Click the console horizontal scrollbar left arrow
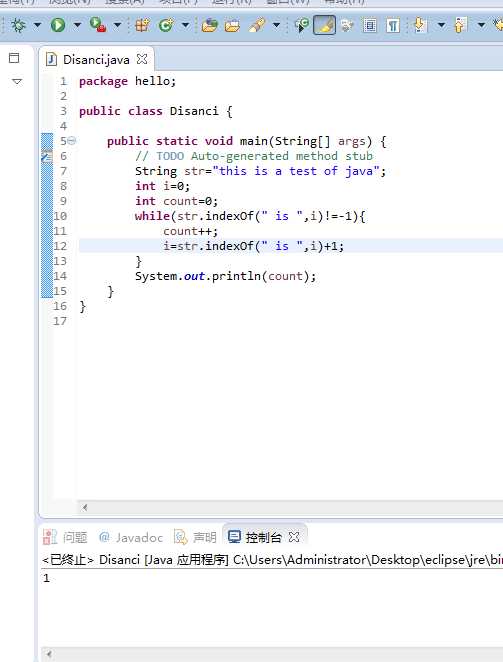Screen dimensions: 503x662 click(x=49, y=654)
